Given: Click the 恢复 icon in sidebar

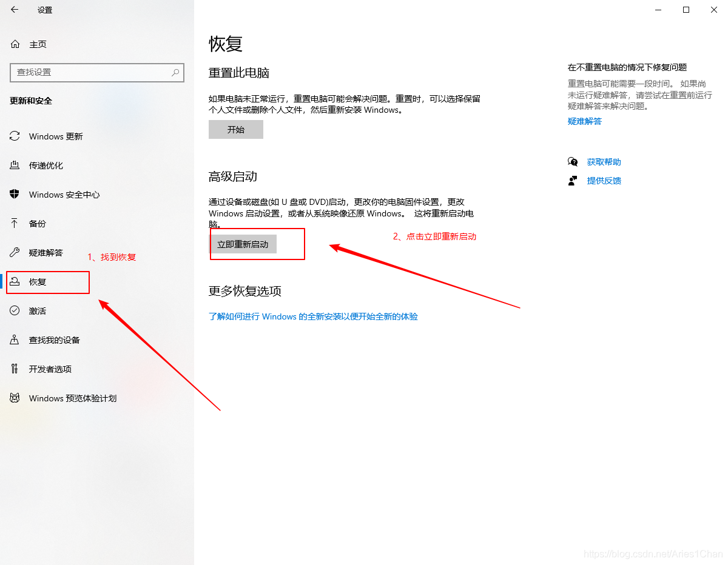Looking at the screenshot, I should pyautogui.click(x=15, y=282).
